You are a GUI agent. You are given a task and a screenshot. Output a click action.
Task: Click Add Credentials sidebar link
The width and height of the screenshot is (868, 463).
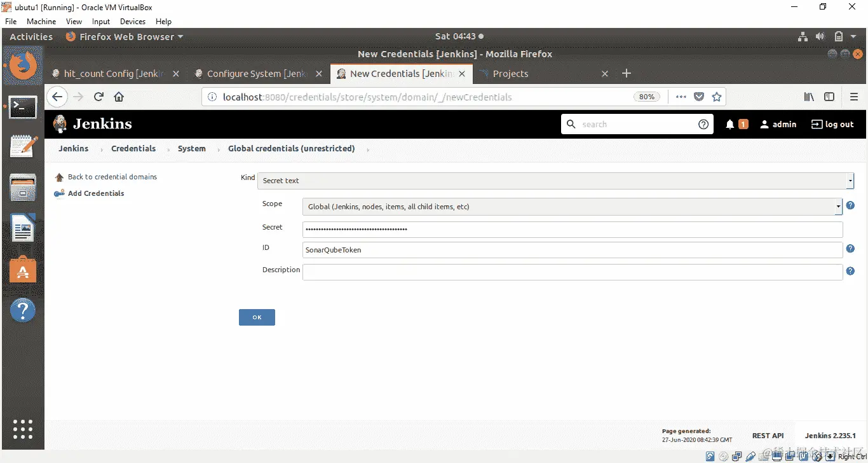click(96, 193)
